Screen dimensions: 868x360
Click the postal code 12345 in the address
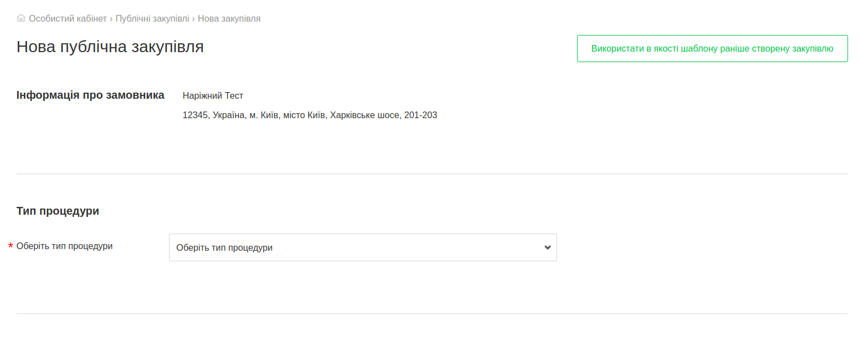coord(193,115)
